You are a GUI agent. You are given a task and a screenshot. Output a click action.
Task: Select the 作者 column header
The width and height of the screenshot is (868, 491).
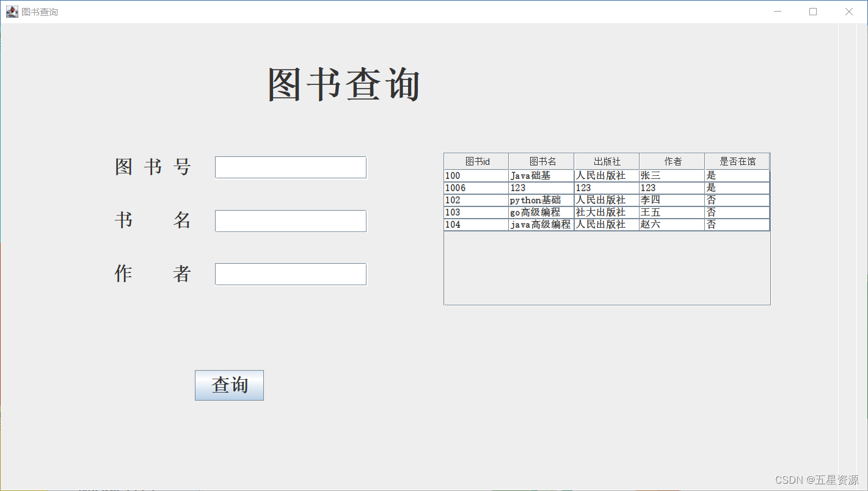672,161
